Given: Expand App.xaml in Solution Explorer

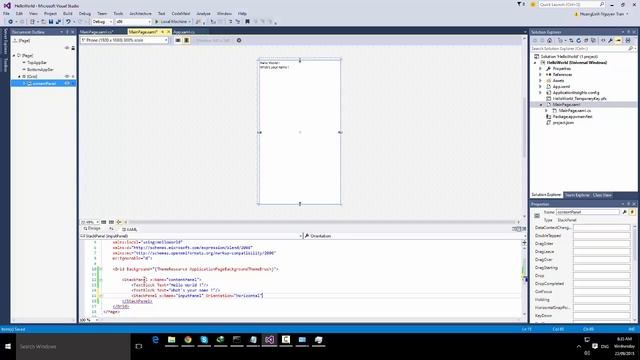Looking at the screenshot, I should click(540, 87).
